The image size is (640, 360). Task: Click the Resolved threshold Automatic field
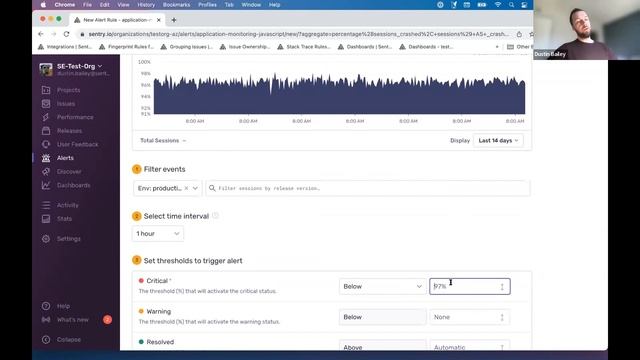(470, 346)
